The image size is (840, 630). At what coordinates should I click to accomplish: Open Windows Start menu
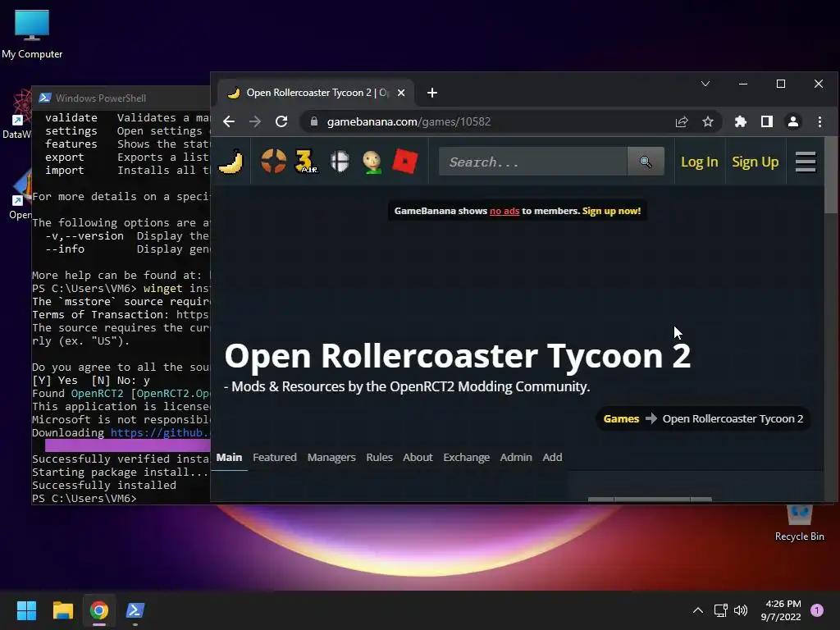pos(26,610)
